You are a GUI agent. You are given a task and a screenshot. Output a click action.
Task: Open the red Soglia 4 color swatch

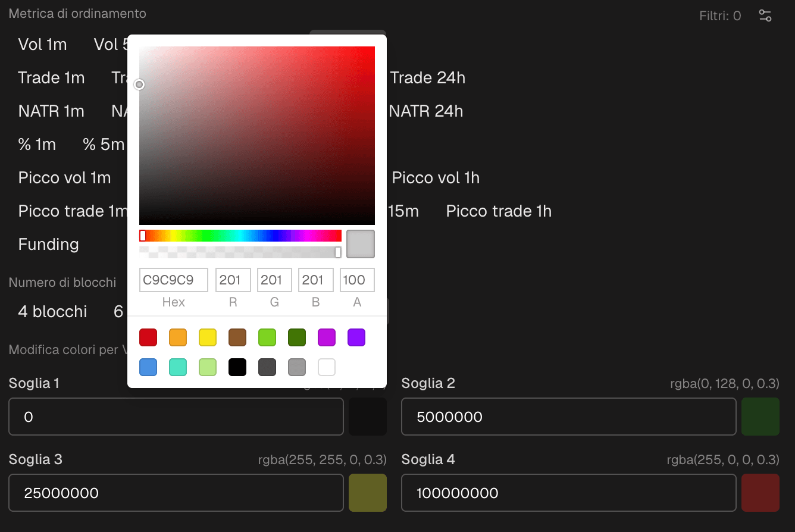tap(760, 493)
